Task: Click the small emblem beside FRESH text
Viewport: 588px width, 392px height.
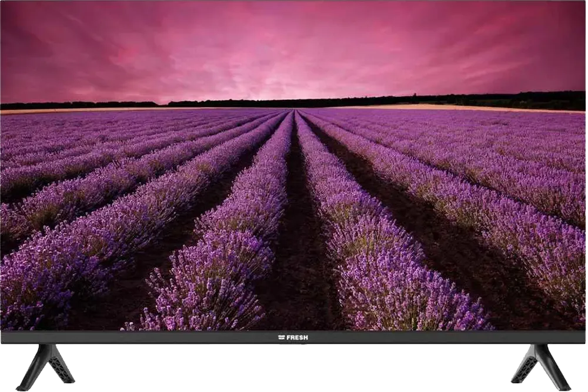Action: click(x=281, y=337)
